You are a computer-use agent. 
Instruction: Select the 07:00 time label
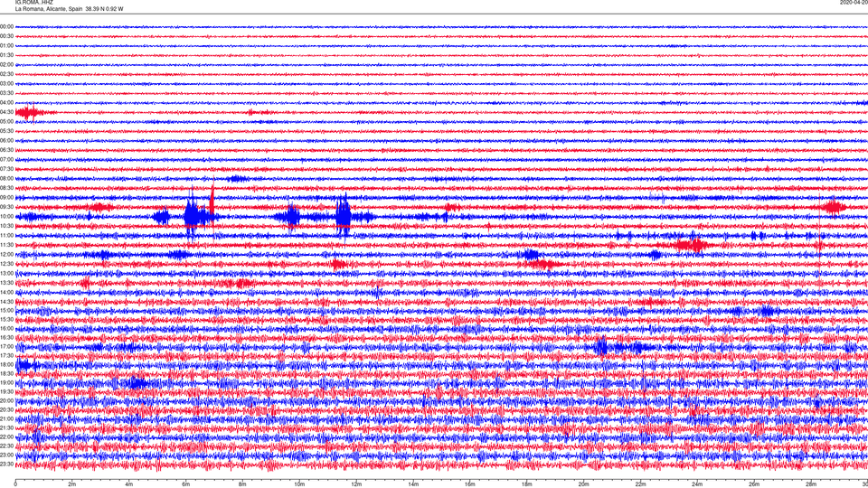tap(6, 159)
